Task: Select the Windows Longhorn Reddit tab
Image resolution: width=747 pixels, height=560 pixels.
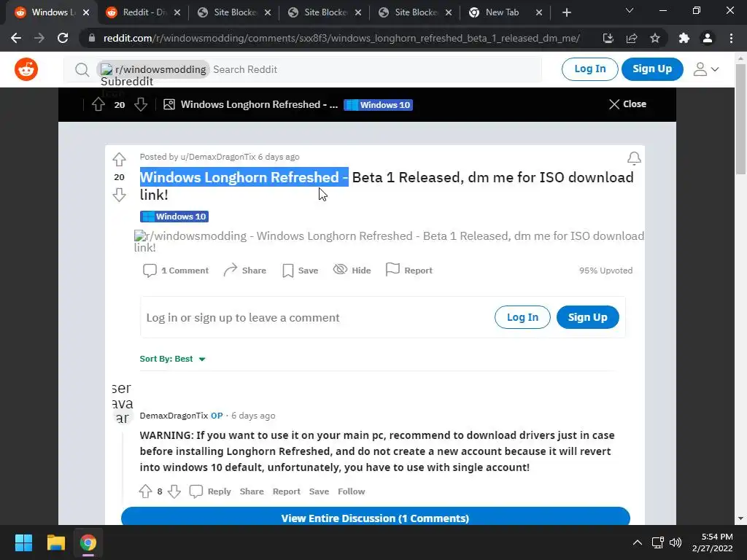Action: (x=52, y=12)
